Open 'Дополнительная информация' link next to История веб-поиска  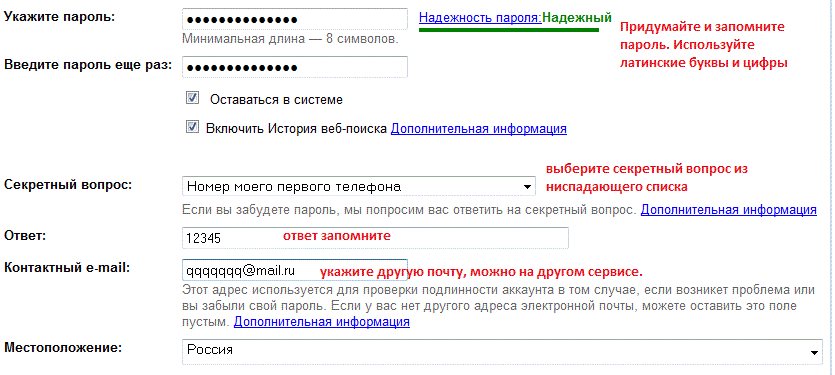pos(479,129)
